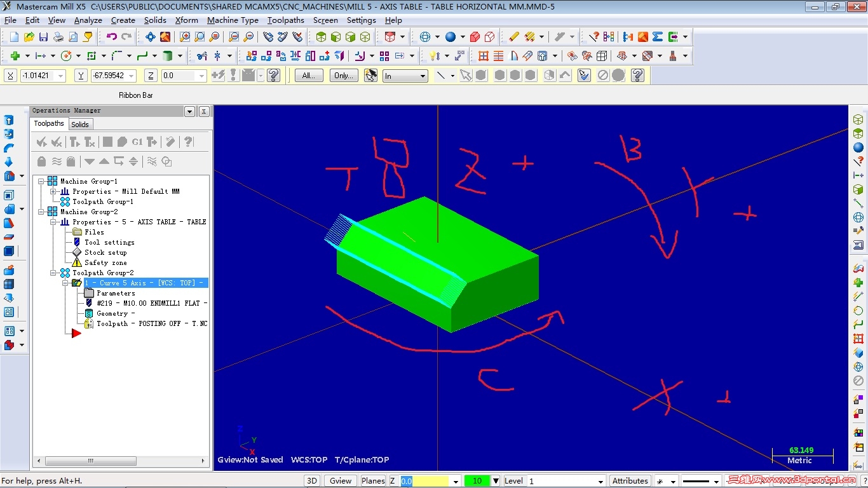This screenshot has height=488, width=868.
Task: Print using the printer toolbar icon
Action: point(58,37)
